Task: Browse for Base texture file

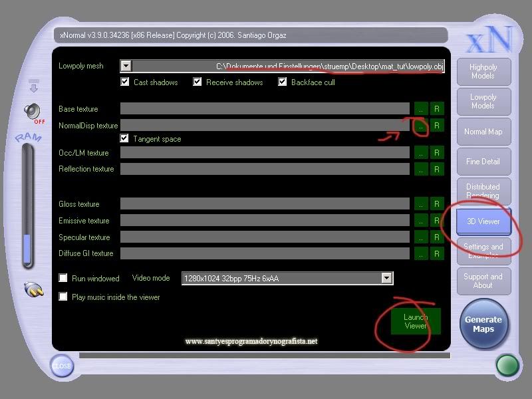Action: coord(421,109)
